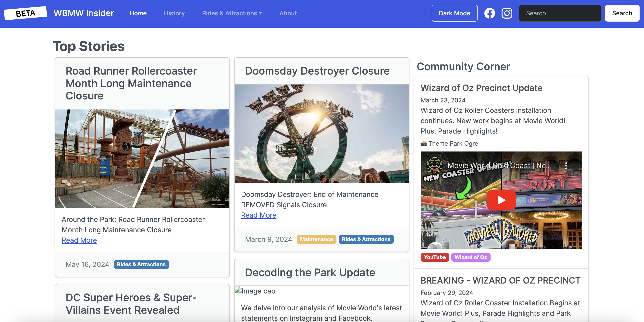Click BREAKING - WIZARD OF OZ PRECINCT heading
644x322 pixels.
click(x=500, y=281)
